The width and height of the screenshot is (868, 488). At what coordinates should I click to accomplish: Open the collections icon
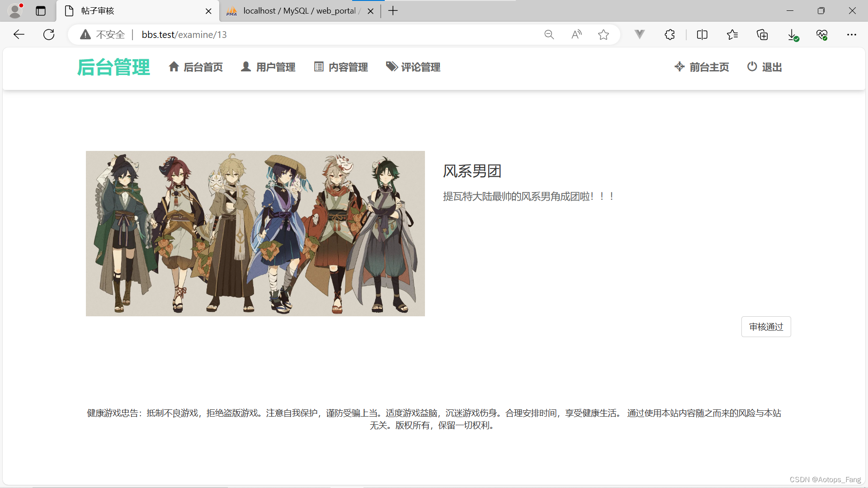point(762,35)
